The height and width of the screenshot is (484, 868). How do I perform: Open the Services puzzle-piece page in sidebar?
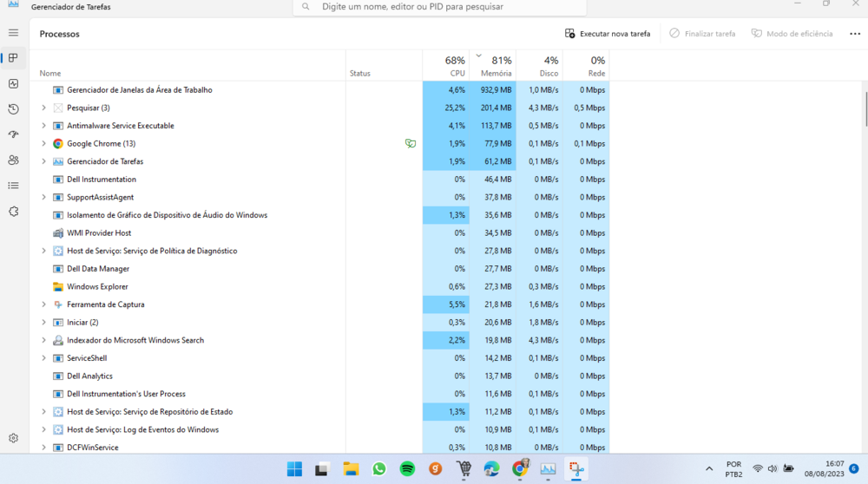point(13,212)
